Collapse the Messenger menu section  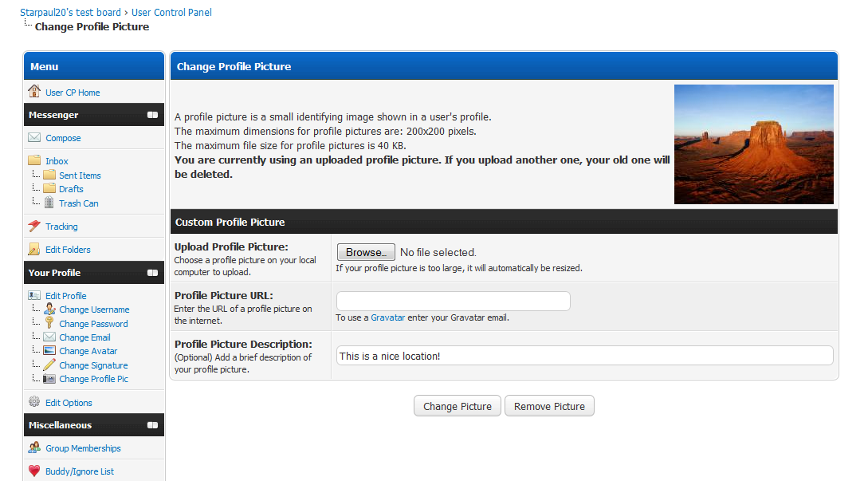click(152, 115)
